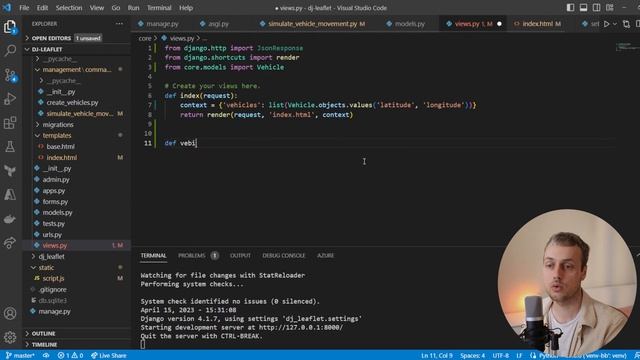The width and height of the screenshot is (640, 360).
Task: Open the Extensions view
Action: (10, 123)
